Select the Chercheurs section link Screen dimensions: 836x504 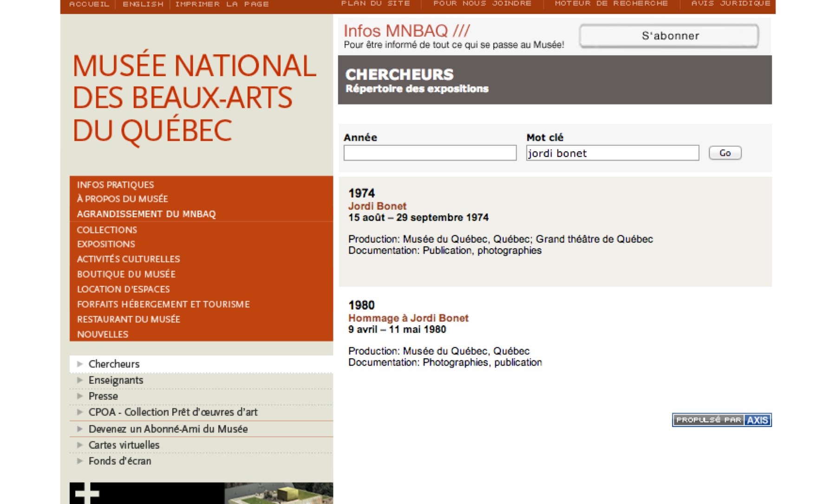pyautogui.click(x=114, y=364)
